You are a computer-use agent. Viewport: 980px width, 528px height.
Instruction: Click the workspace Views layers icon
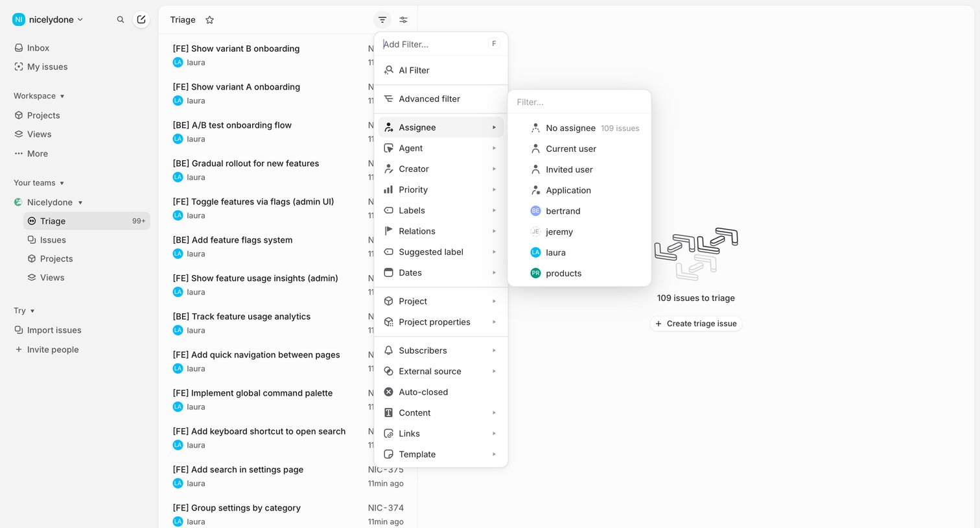pos(19,134)
